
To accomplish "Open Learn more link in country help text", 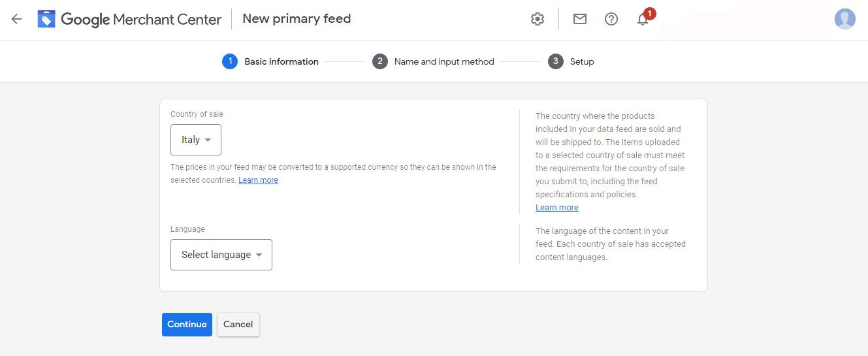I will point(557,208).
